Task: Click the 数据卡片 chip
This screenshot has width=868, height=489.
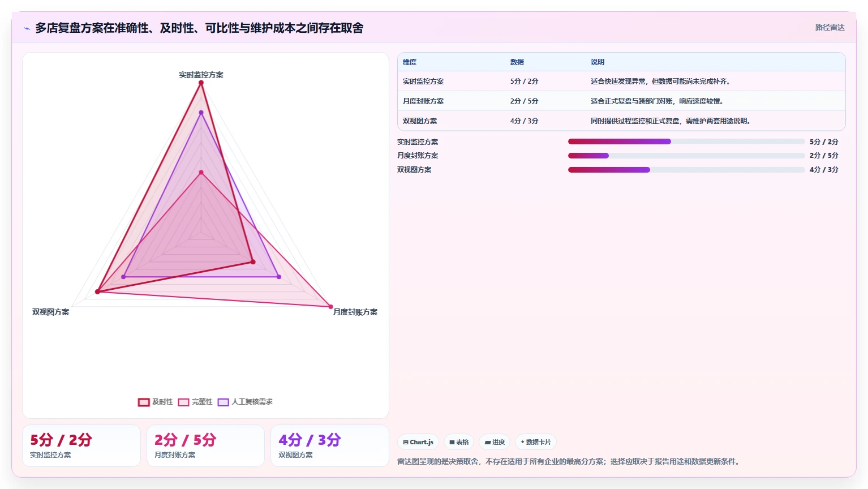Action: (x=536, y=442)
